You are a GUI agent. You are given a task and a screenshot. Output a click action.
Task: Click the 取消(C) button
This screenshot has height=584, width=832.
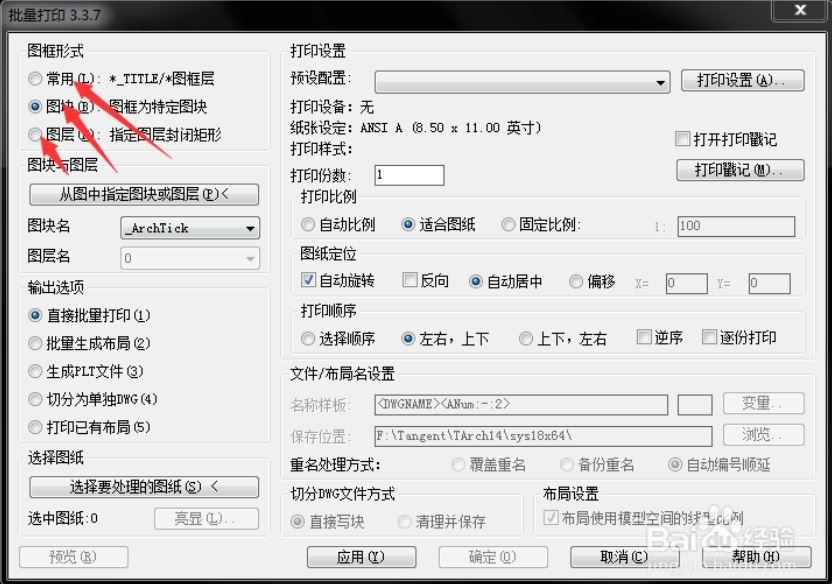[x=625, y=557]
